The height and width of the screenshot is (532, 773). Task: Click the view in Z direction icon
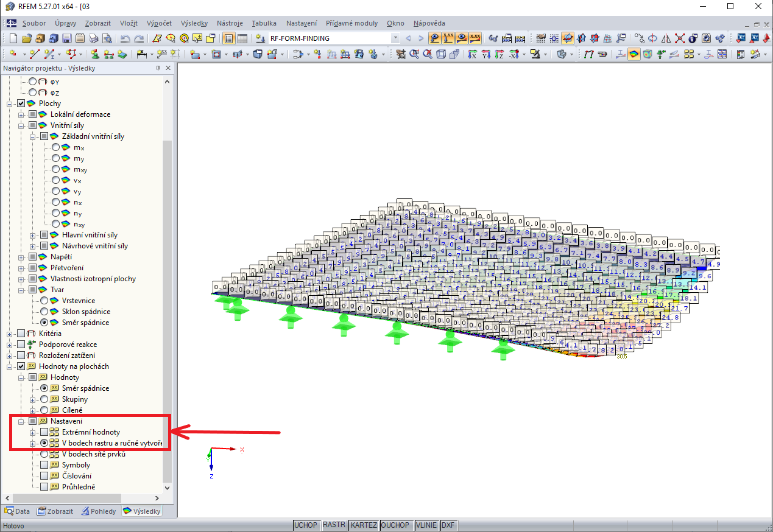(x=499, y=54)
